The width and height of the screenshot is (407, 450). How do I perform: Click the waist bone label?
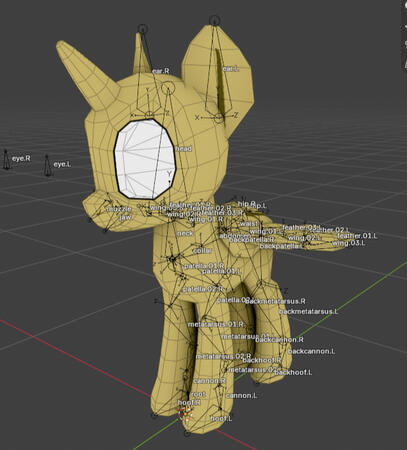pos(249,224)
